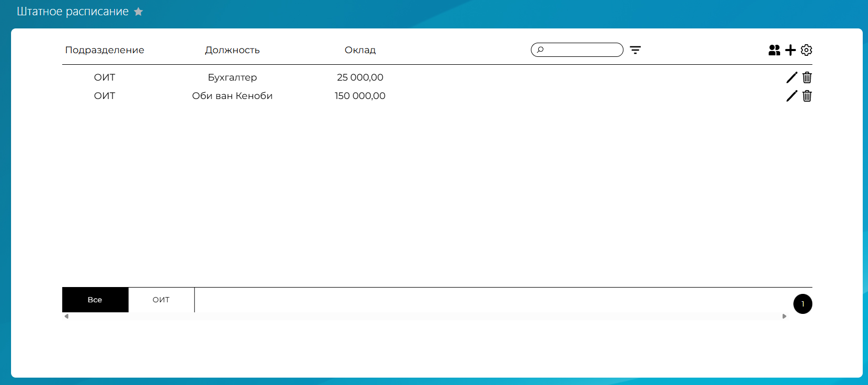Screen dimensions: 868x385
Task: Open the employees (people) icon
Action: (774, 50)
